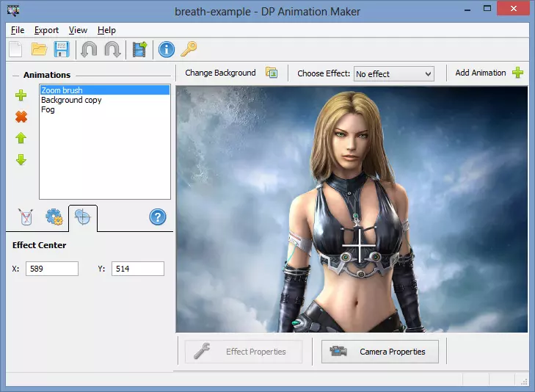535x392 pixels.
Task: Save the project with the floppy disk icon
Action: click(62, 49)
